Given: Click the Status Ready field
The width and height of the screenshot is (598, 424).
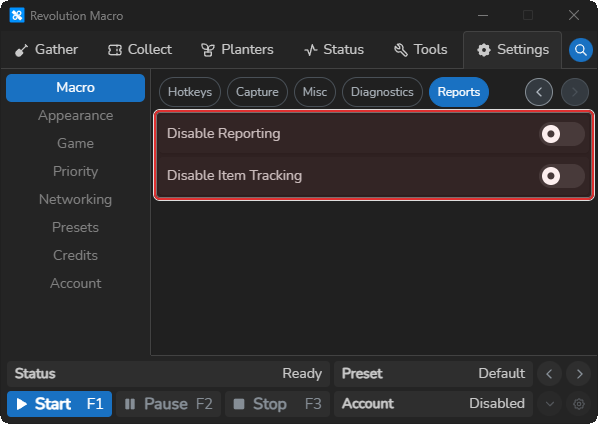Looking at the screenshot, I should 168,374.
